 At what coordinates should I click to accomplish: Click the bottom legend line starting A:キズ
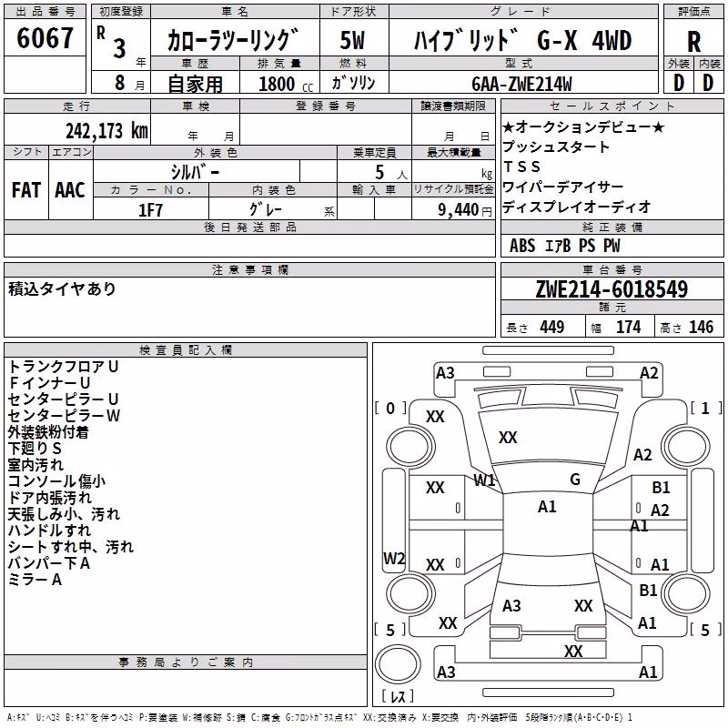319,718
